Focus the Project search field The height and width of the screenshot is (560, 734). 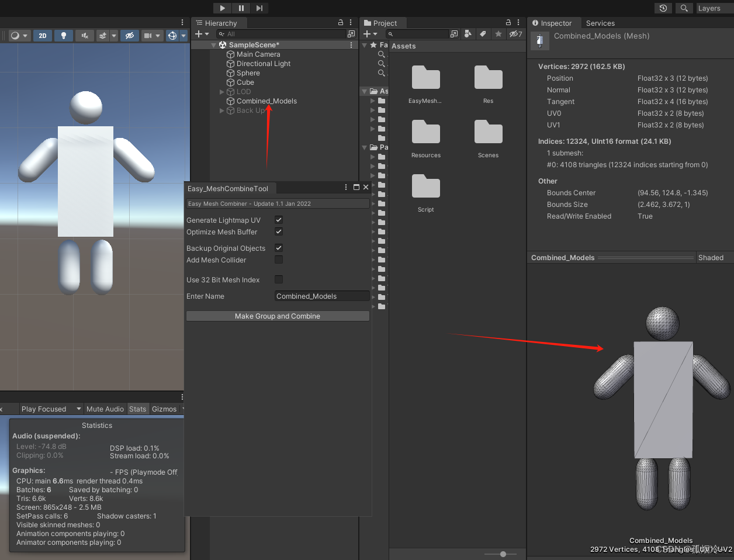click(x=417, y=34)
